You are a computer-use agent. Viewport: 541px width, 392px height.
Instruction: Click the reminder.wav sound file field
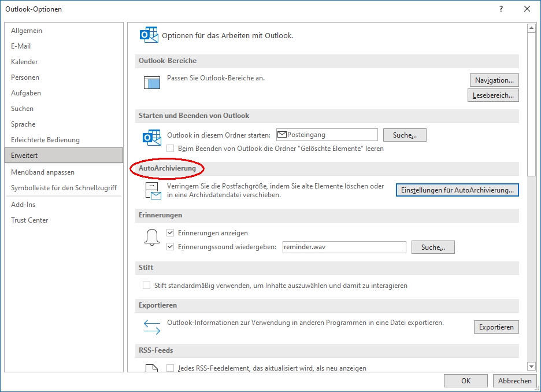(344, 247)
